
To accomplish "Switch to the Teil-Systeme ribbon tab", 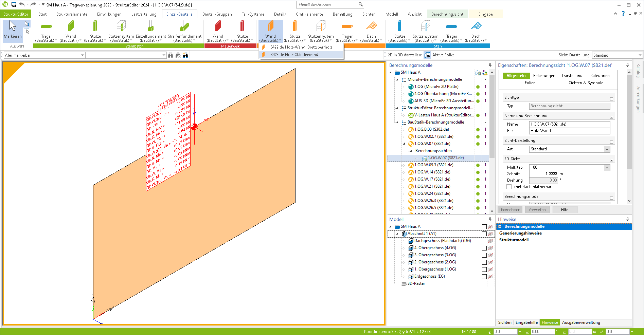I will pyautogui.click(x=253, y=14).
